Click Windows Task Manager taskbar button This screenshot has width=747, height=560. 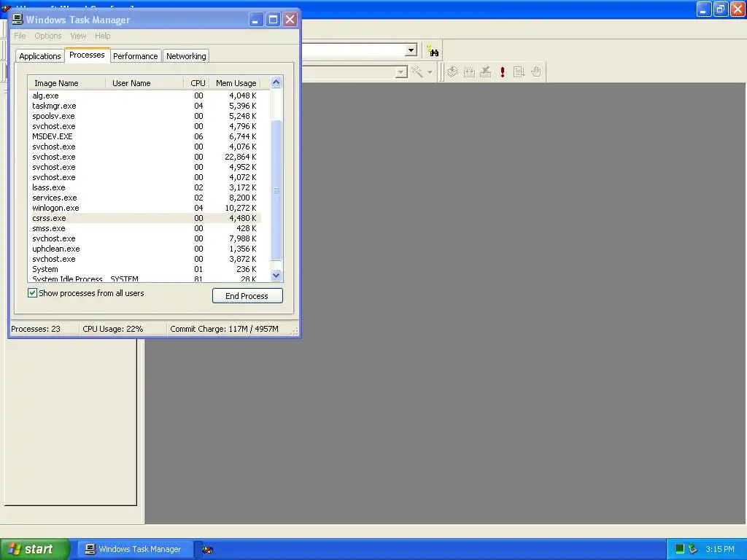coord(135,549)
